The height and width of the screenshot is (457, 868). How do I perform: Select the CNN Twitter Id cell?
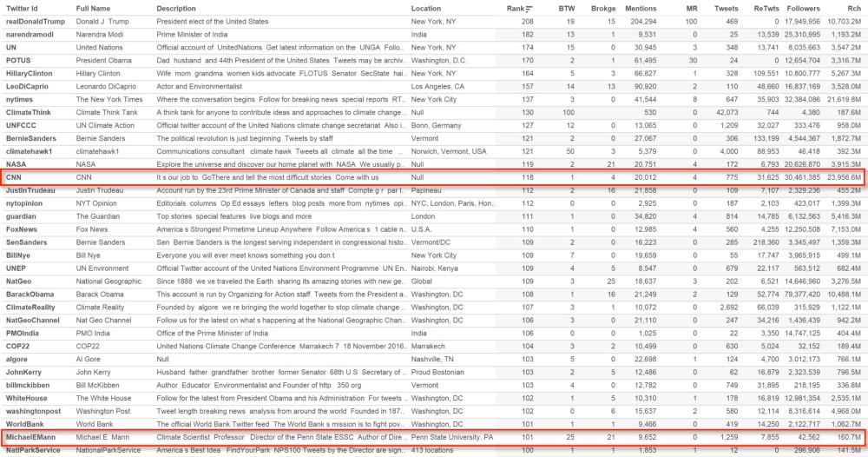[x=13, y=177]
